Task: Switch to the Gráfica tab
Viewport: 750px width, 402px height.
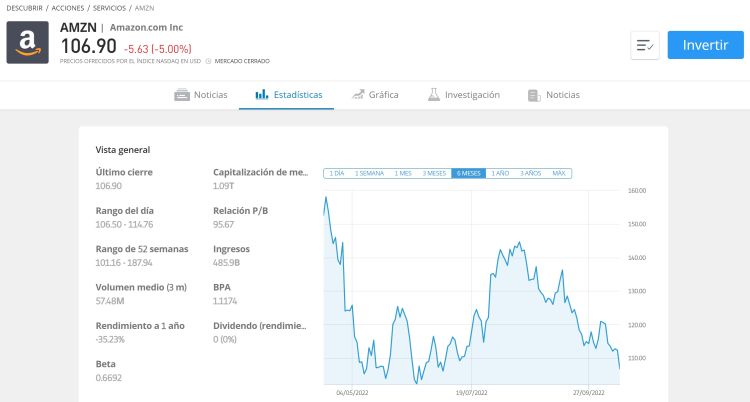Action: click(x=375, y=95)
